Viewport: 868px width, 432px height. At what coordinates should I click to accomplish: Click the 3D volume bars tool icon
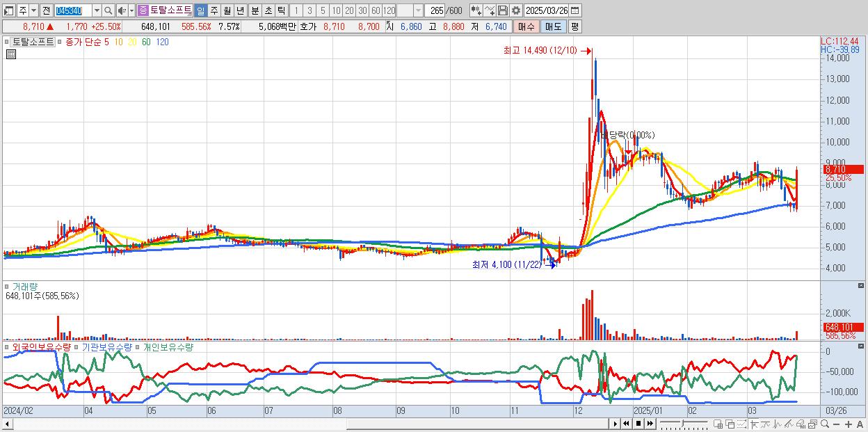pyautogui.click(x=801, y=424)
